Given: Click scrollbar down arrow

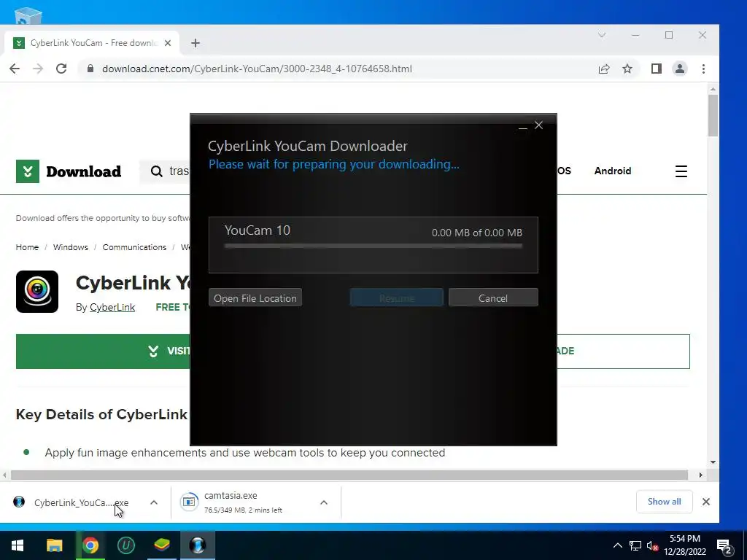Looking at the screenshot, I should point(713,462).
